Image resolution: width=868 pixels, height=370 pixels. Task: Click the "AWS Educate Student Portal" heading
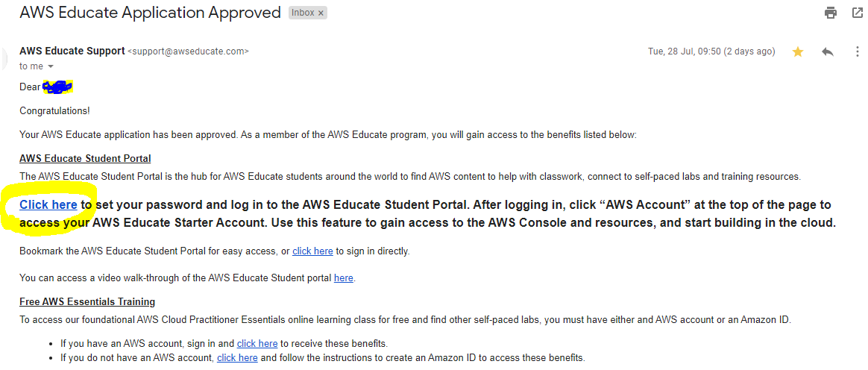(85, 159)
